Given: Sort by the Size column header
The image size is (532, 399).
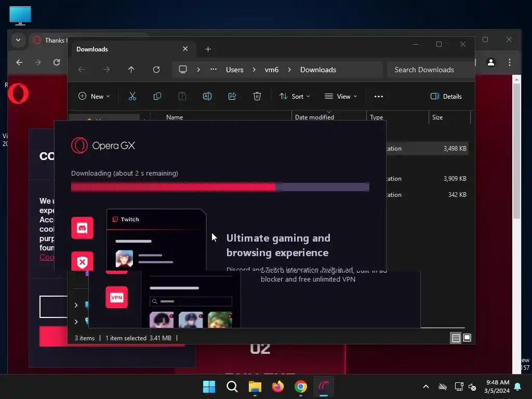Looking at the screenshot, I should coord(437,117).
